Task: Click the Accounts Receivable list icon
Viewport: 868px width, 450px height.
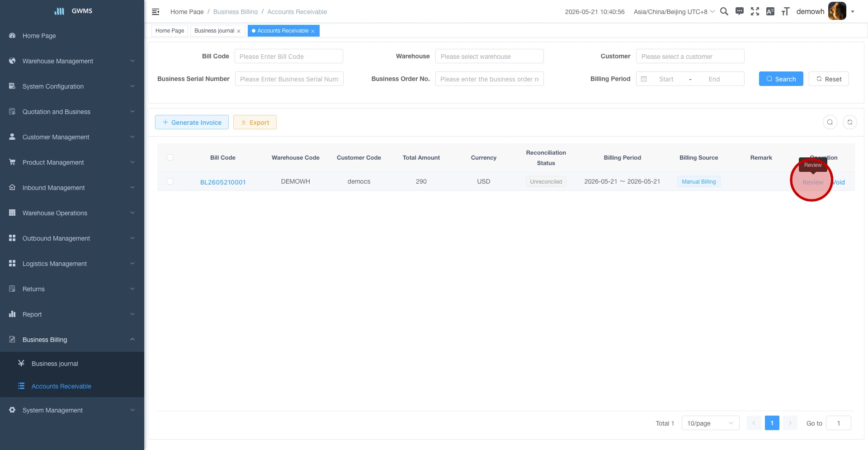Action: pos(21,386)
